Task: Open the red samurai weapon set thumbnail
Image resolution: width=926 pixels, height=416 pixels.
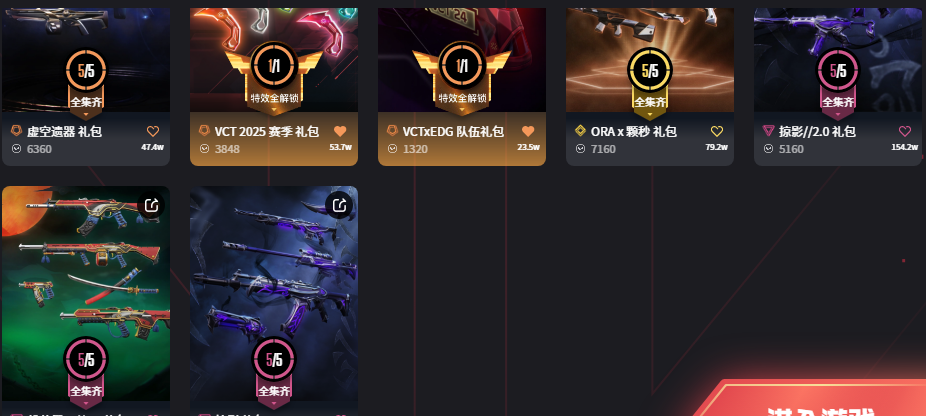Action: coord(86,294)
